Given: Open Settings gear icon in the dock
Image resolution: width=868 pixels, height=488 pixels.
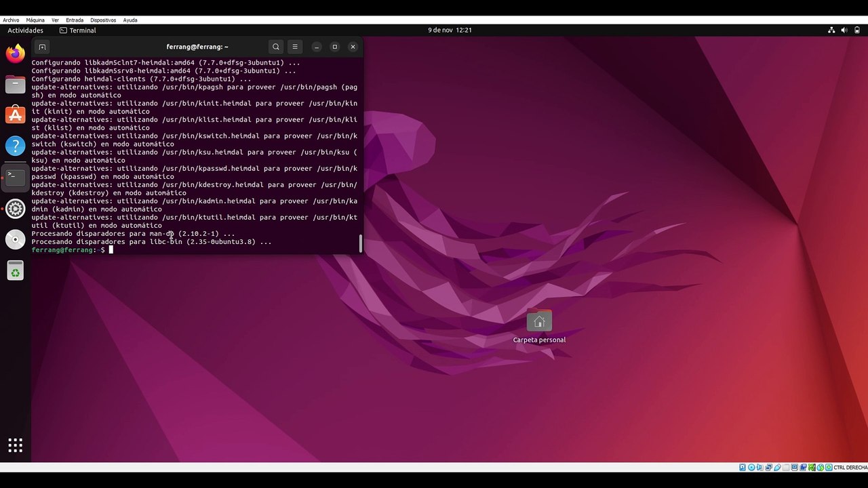Looking at the screenshot, I should [15, 208].
